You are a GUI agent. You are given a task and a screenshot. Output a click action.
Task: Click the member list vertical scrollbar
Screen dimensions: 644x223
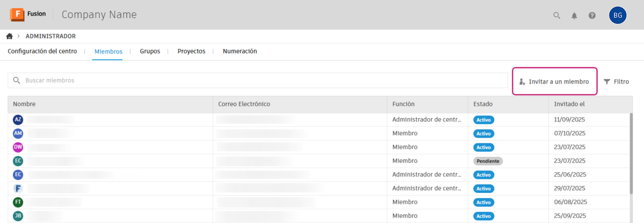point(631,153)
